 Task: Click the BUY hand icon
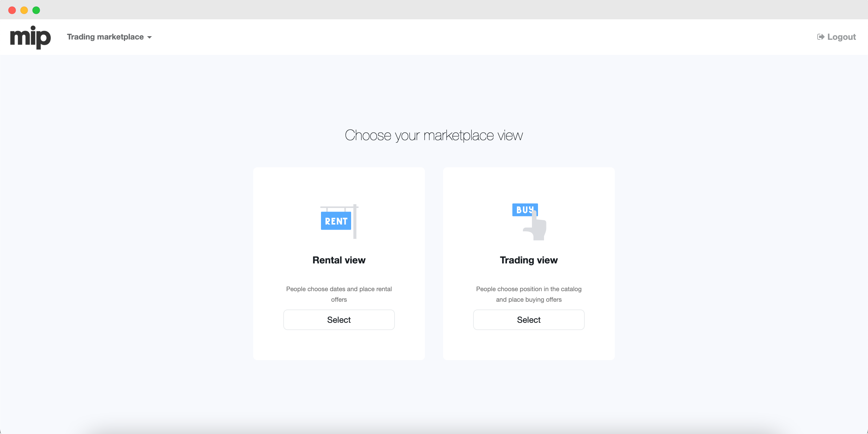[x=529, y=222]
